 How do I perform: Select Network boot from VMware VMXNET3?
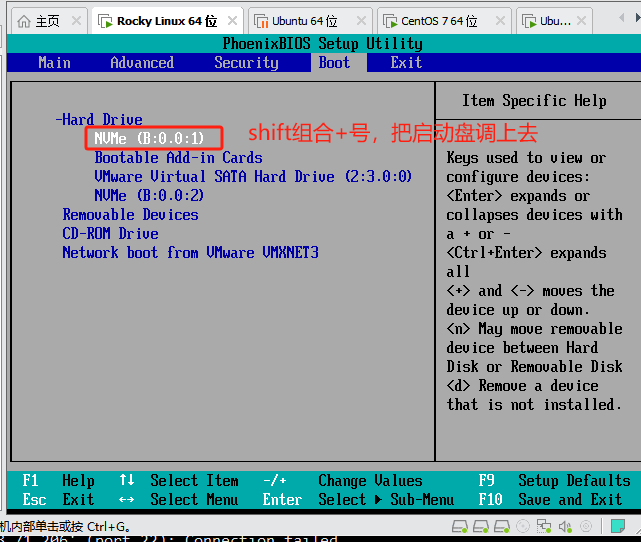(191, 253)
